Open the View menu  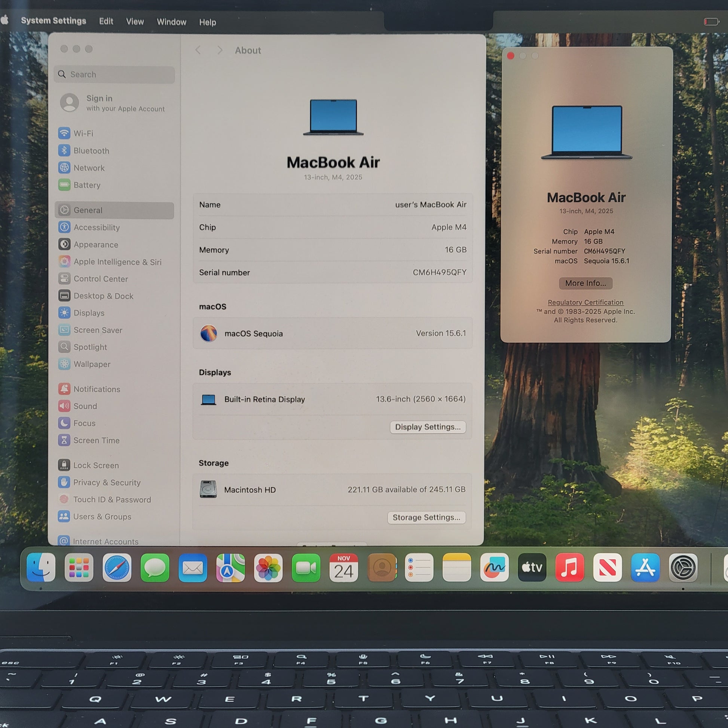[x=135, y=22]
